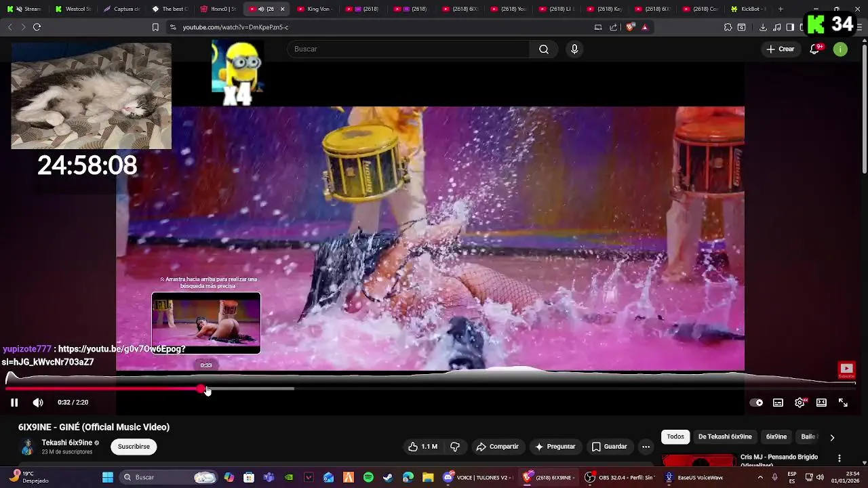Open browser extensions puzzle icon
Image resolution: width=868 pixels, height=488 pixels.
[x=728, y=27]
